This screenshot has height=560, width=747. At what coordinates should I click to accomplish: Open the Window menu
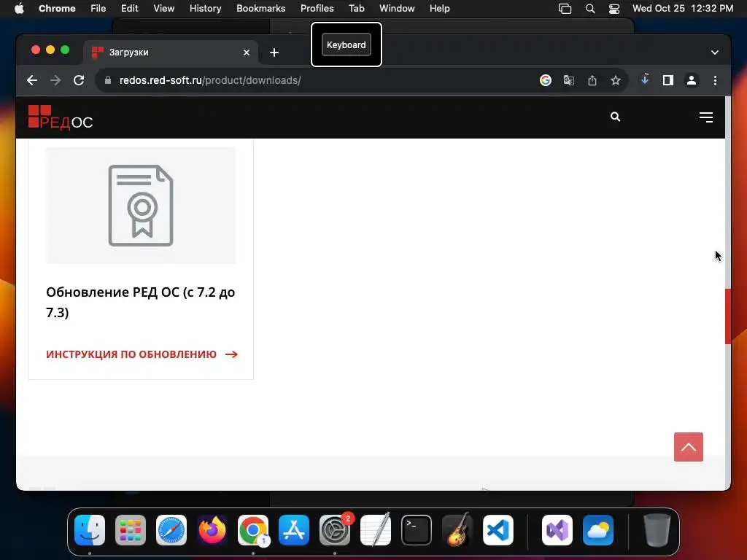click(x=397, y=9)
